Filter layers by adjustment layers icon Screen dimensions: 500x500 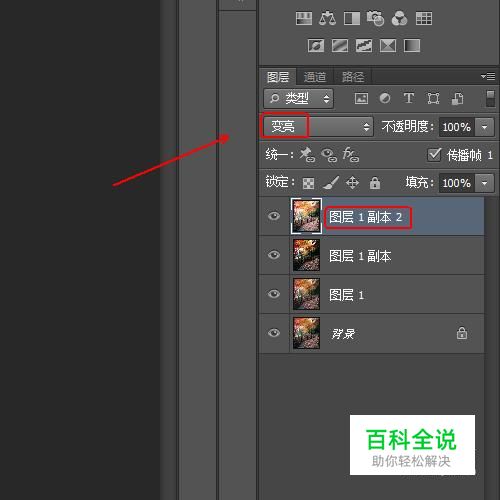[385, 99]
